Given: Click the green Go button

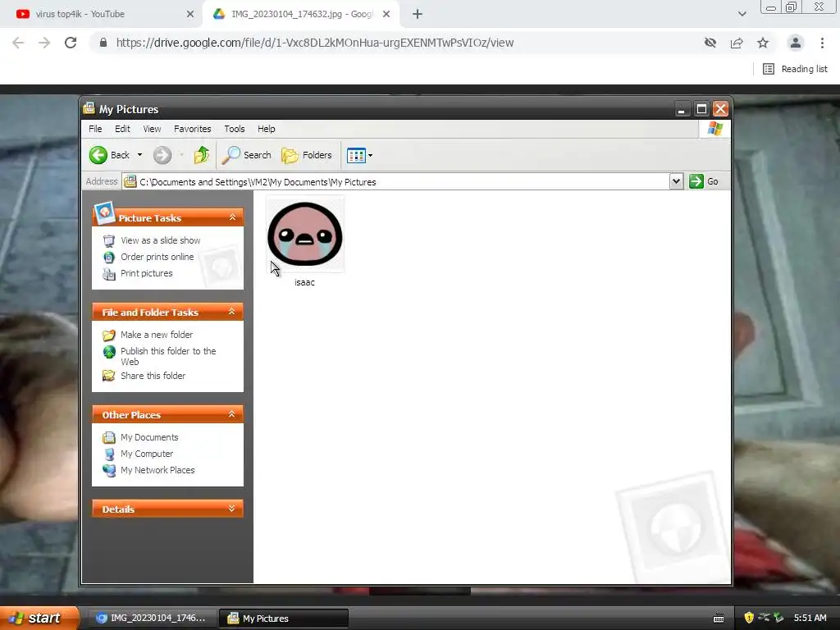Looking at the screenshot, I should point(704,181).
